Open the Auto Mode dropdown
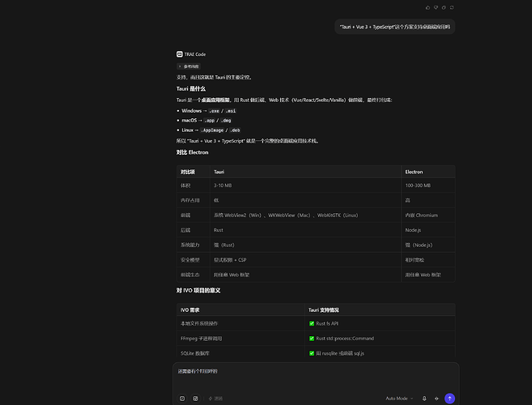This screenshot has height=405, width=532. pos(399,399)
